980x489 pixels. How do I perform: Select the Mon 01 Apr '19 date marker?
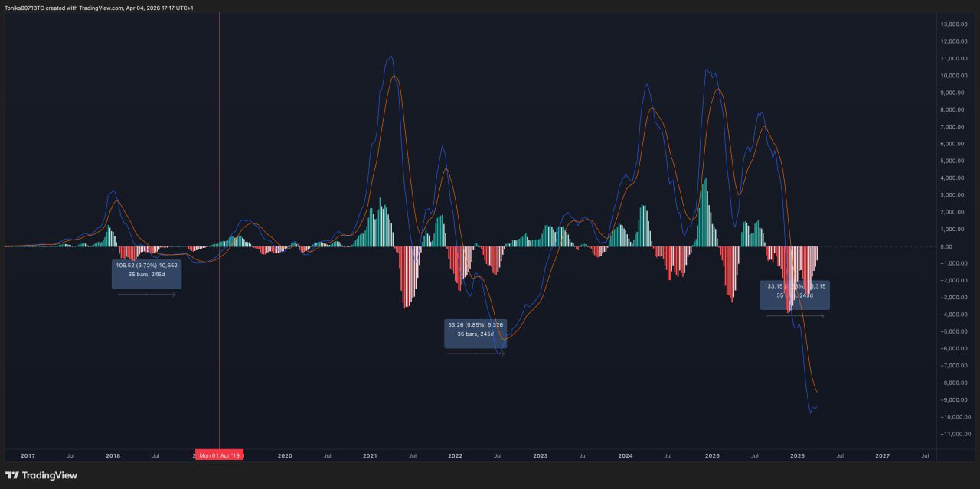(x=220, y=455)
